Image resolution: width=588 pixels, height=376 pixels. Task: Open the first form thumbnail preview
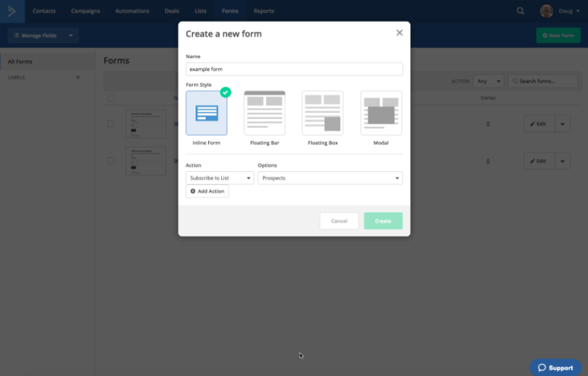146,123
